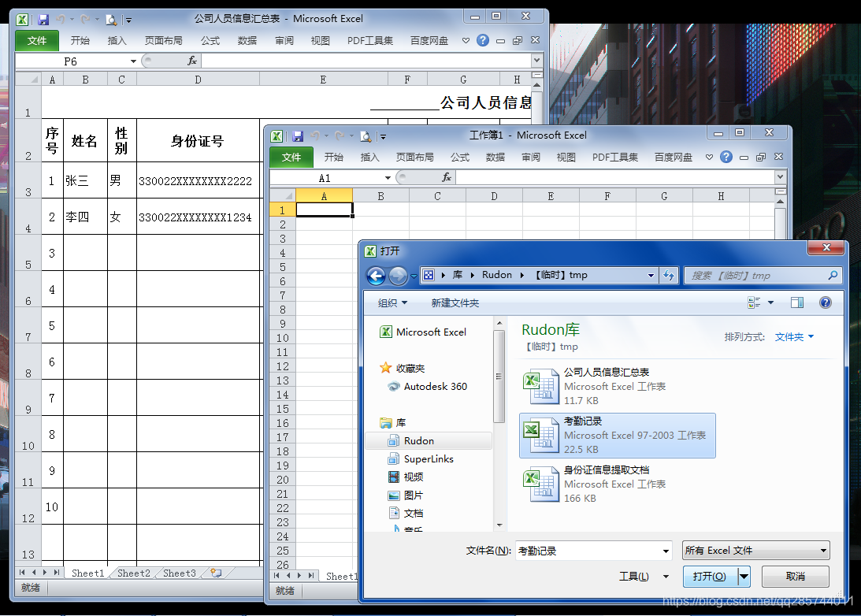Screen dimensions: 861x616
Task: Click cell with 330022XXXXXXXX1234
Action: 198,217
